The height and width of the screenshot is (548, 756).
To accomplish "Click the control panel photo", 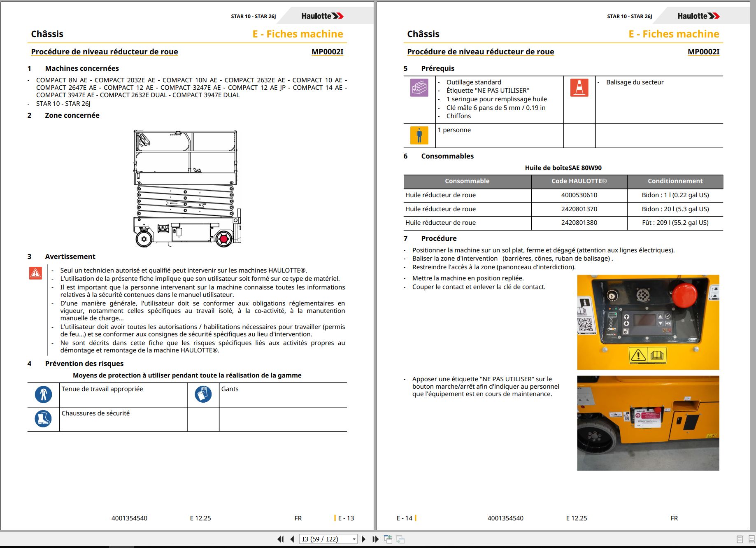I will point(648,322).
